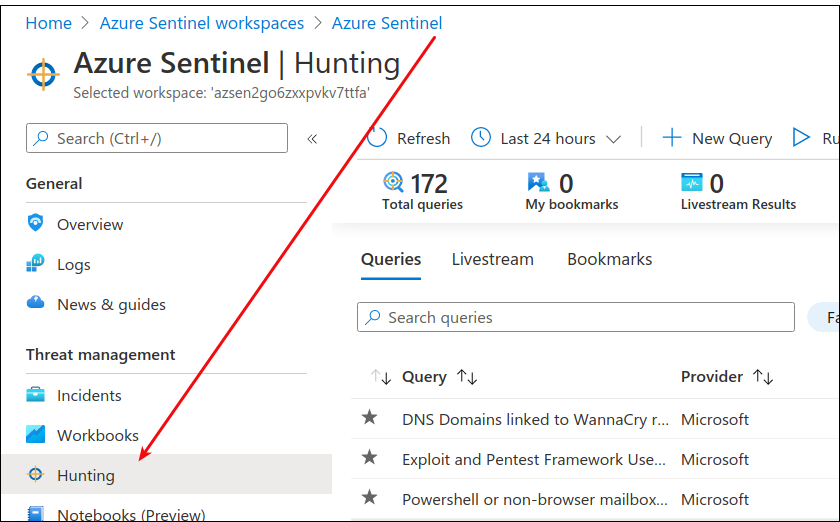Collapse the sidebar with double chevron
Image resolution: width=840 pixels, height=522 pixels.
coord(312,139)
